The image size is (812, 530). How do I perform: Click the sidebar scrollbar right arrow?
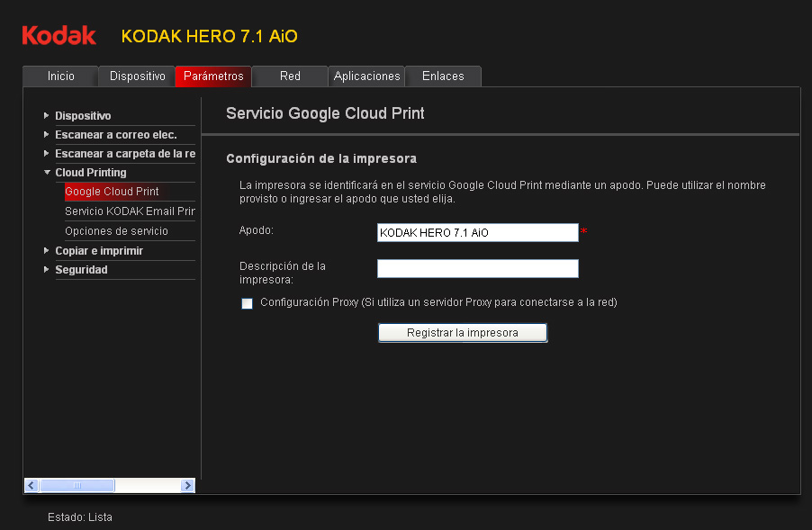[x=187, y=486]
